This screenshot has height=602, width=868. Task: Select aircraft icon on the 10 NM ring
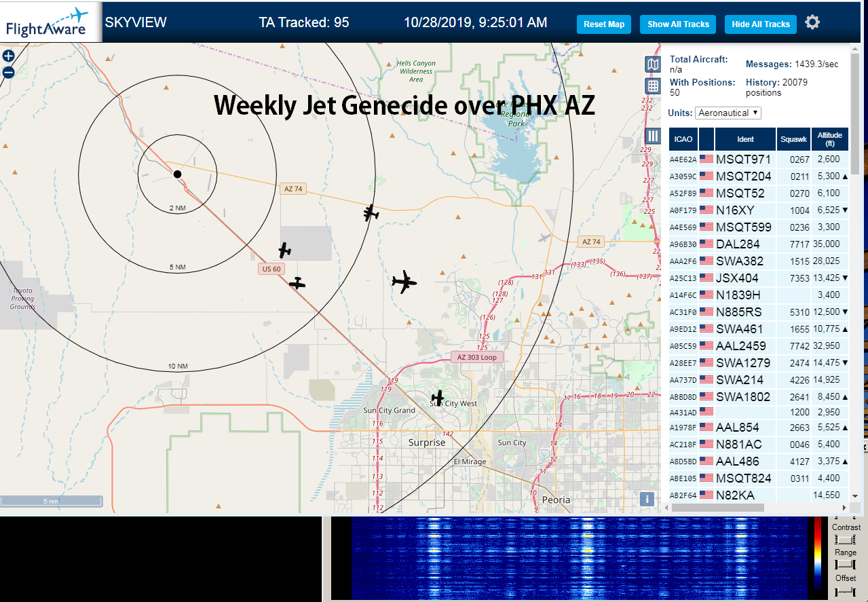[370, 213]
